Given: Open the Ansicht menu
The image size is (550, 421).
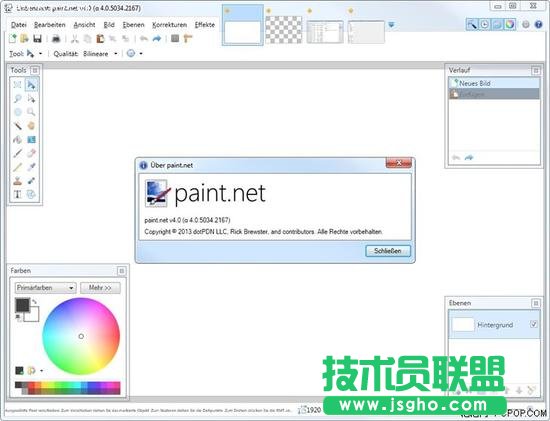Looking at the screenshot, I should tap(84, 25).
